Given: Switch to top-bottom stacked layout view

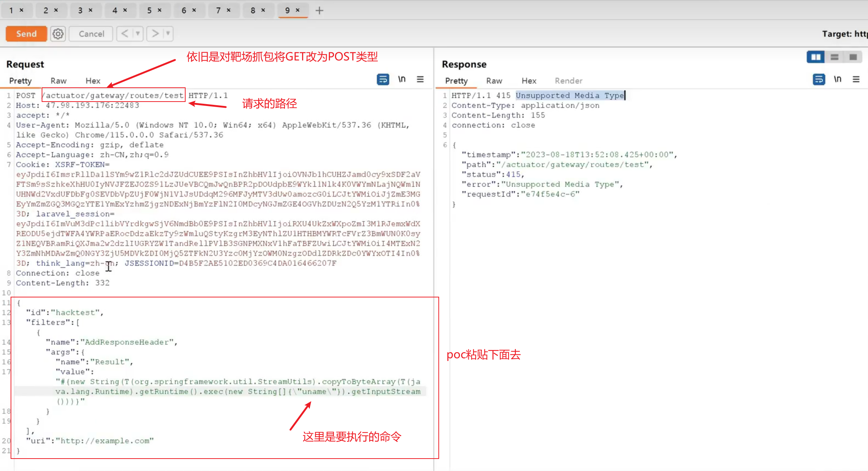Looking at the screenshot, I should pos(834,57).
